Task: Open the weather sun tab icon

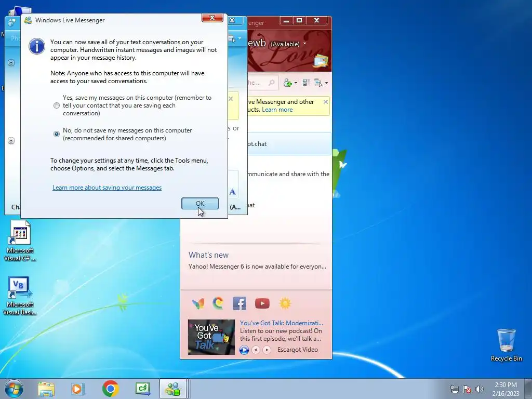Action: click(x=285, y=303)
